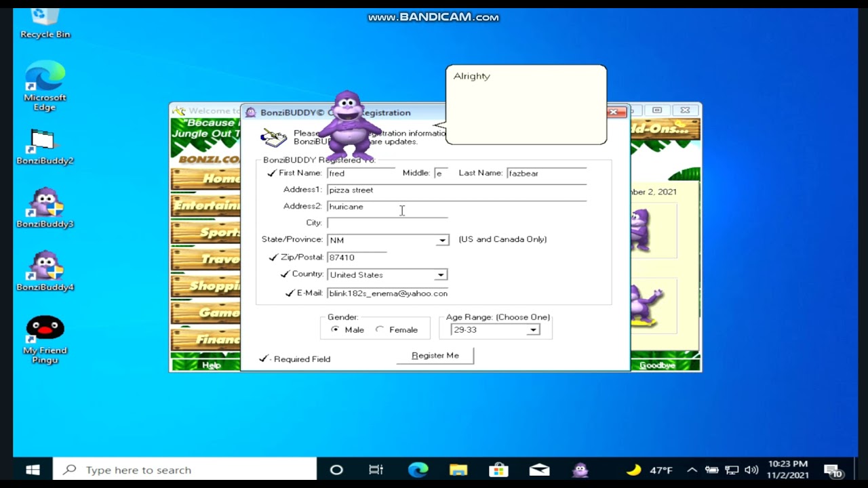868x488 pixels.
Task: Open the notification center icon
Action: [x=833, y=470]
